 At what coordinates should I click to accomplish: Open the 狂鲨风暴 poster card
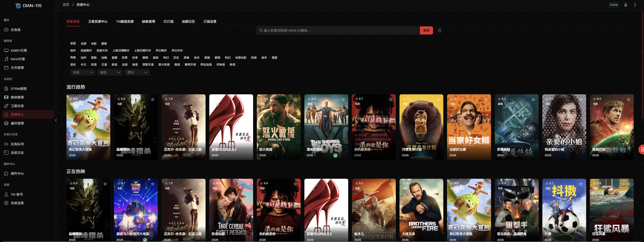coord(611,210)
